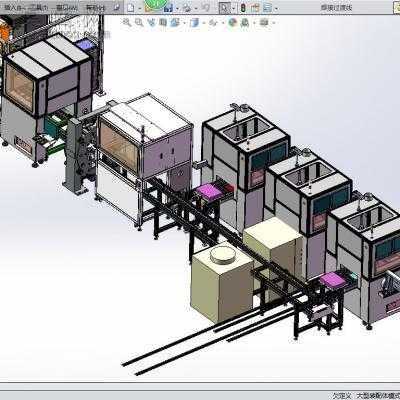Screen dimensions: 400x400
Task: Expand the View Settings dropdown arrow
Action: pyautogui.click(x=273, y=23)
